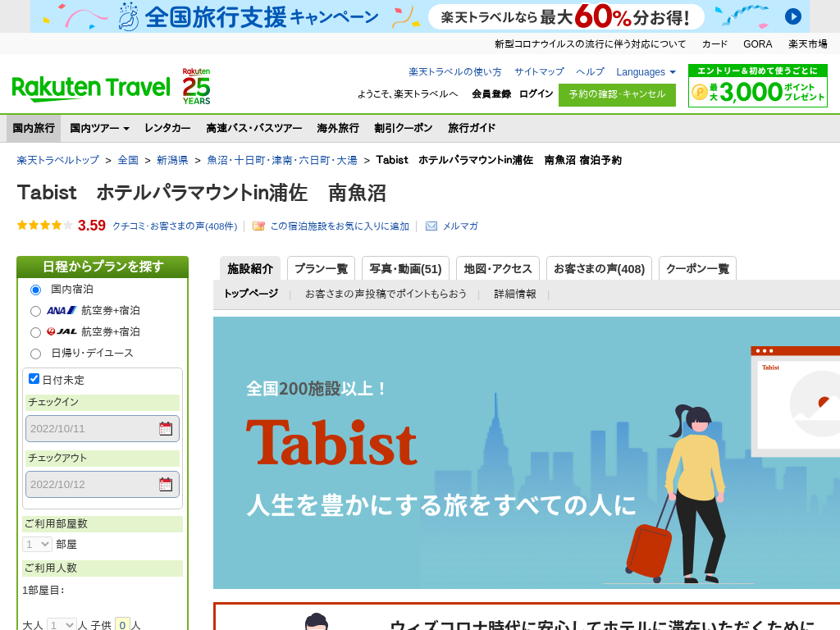Click the ログイン link

click(536, 94)
